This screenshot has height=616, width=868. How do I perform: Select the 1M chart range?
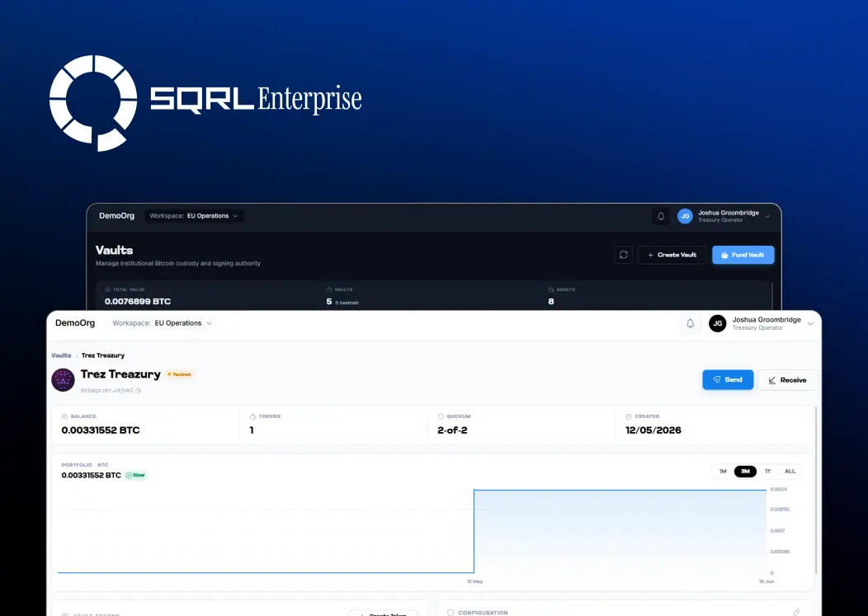tap(723, 472)
